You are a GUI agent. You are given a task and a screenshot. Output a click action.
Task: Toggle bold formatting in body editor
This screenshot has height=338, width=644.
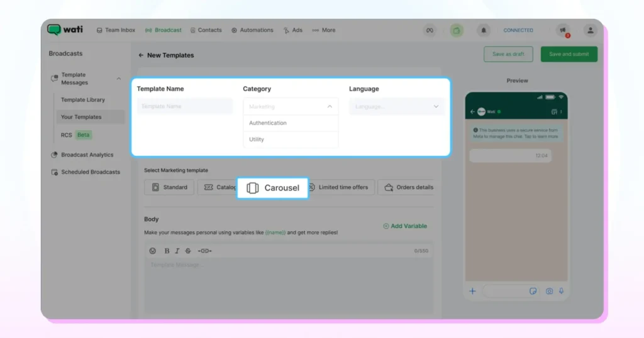(167, 251)
